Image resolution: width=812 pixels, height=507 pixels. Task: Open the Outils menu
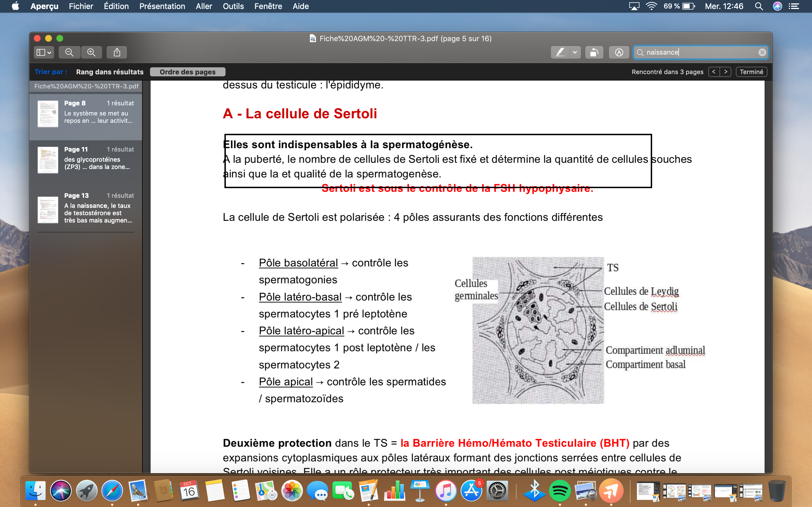233,6
